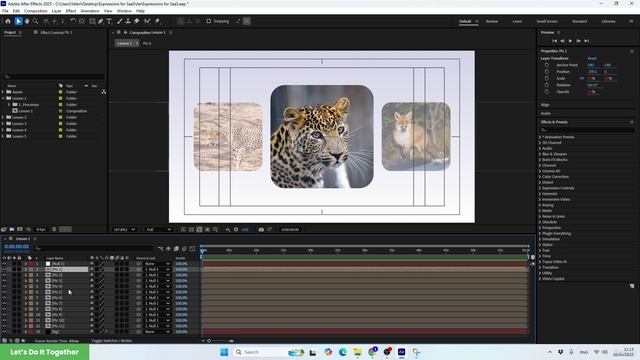Select the Roto Brush tool
640x360 pixels.
click(x=147, y=21)
